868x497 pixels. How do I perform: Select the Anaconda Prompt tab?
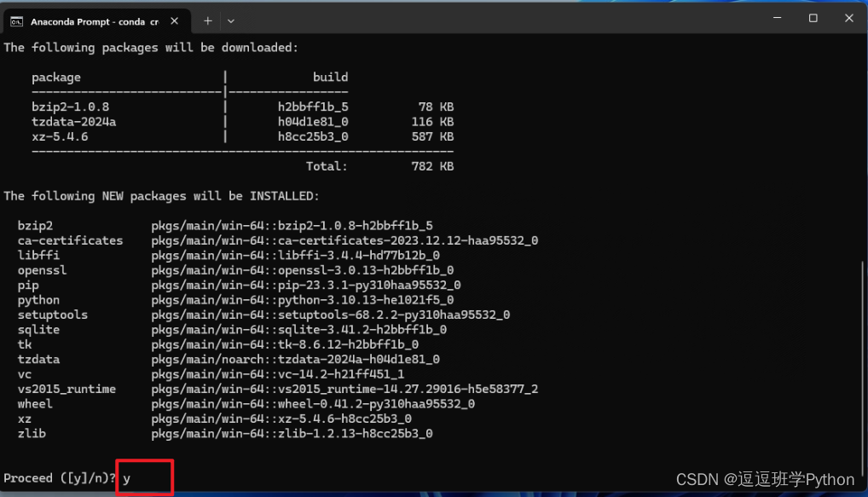pyautogui.click(x=97, y=21)
